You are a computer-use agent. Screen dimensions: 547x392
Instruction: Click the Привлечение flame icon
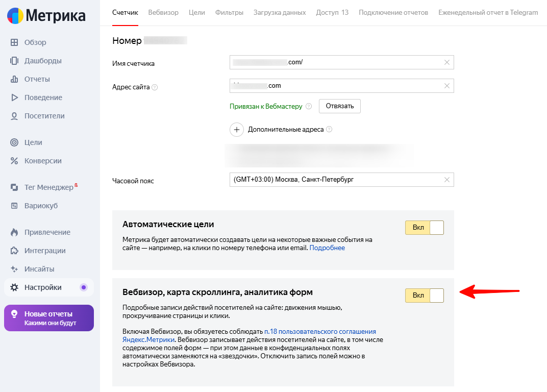click(x=14, y=232)
